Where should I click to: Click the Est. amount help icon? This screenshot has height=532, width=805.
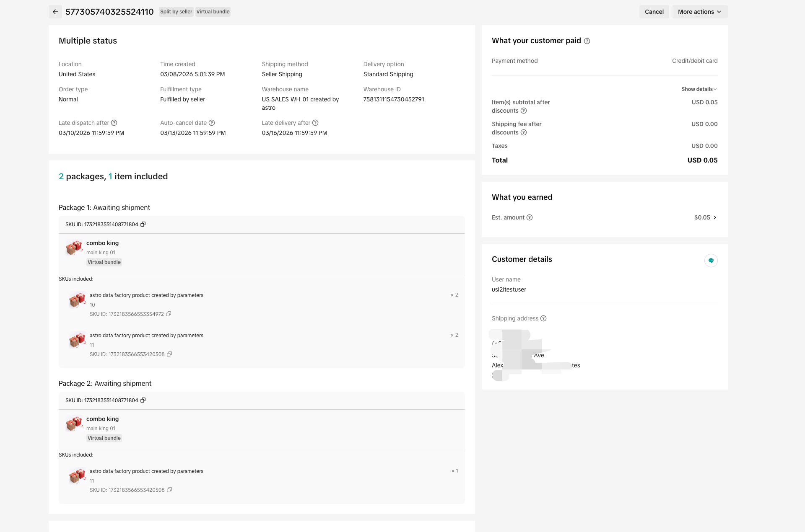coord(530,217)
